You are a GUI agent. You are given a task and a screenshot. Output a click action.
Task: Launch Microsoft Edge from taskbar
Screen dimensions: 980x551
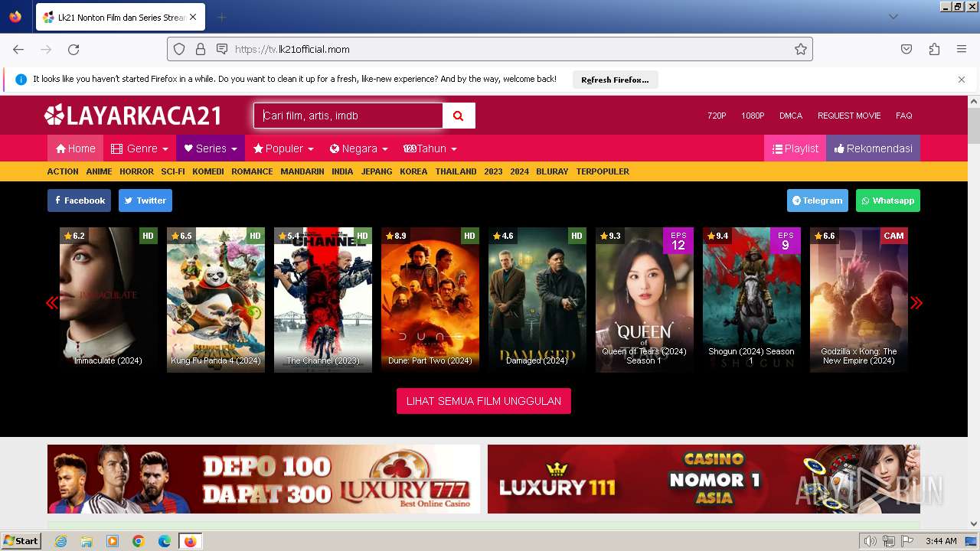coord(165,541)
